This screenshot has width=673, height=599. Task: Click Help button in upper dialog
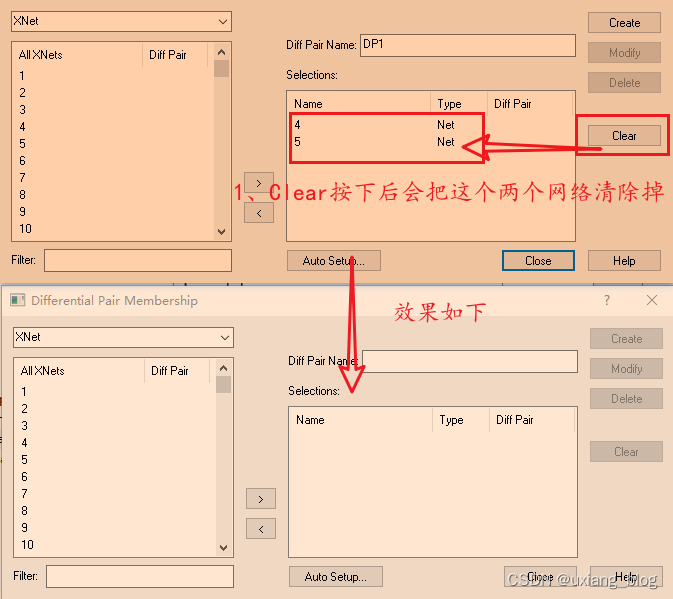pyautogui.click(x=624, y=260)
